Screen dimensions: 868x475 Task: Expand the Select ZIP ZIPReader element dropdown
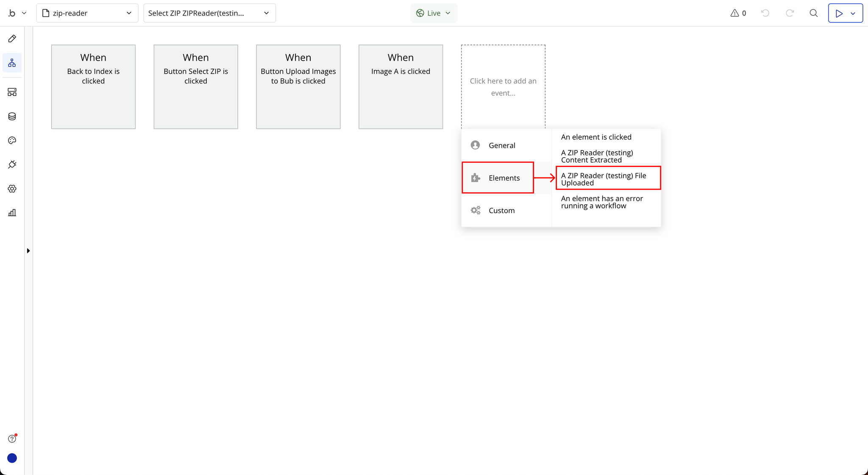(x=209, y=13)
